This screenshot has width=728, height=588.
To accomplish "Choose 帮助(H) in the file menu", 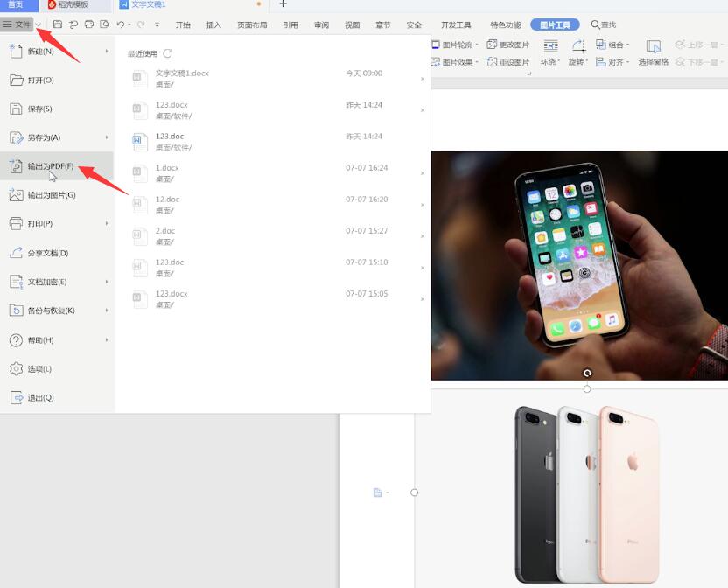I will [x=57, y=340].
